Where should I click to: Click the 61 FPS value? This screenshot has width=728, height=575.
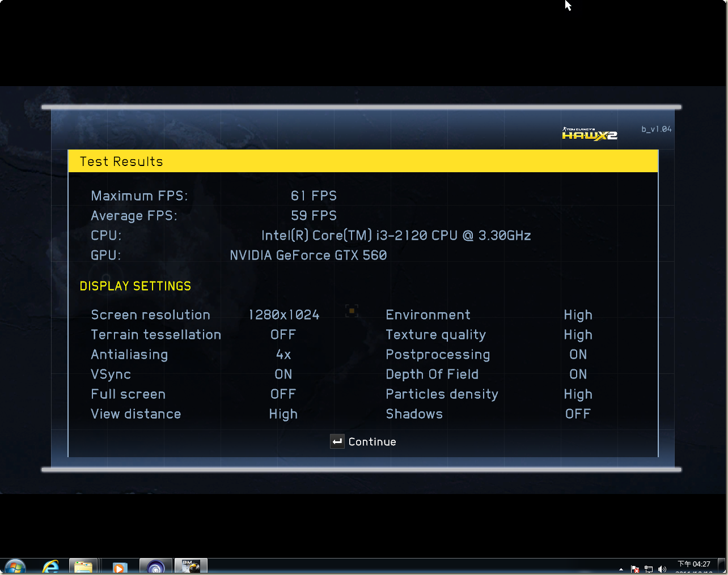[314, 196]
